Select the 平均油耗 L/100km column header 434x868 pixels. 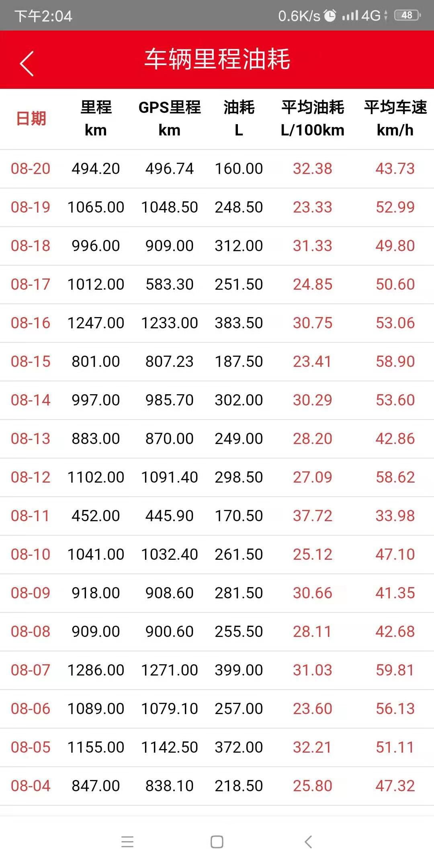click(313, 119)
